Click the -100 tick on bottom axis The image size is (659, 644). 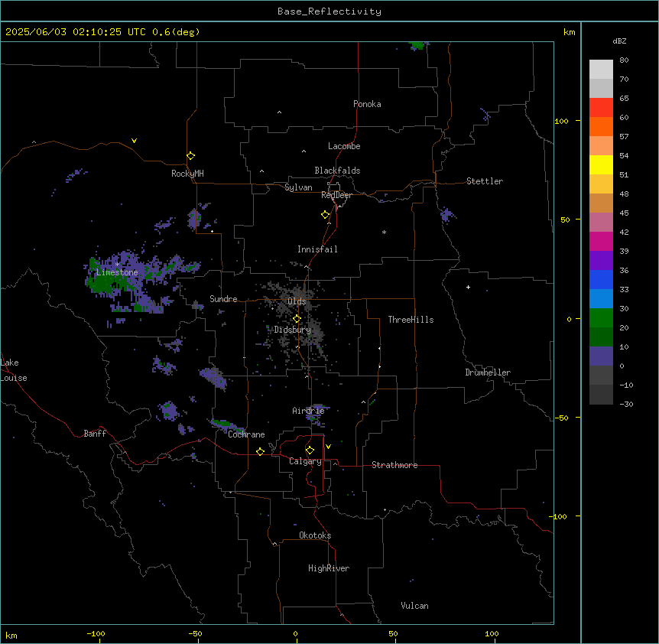pos(96,633)
